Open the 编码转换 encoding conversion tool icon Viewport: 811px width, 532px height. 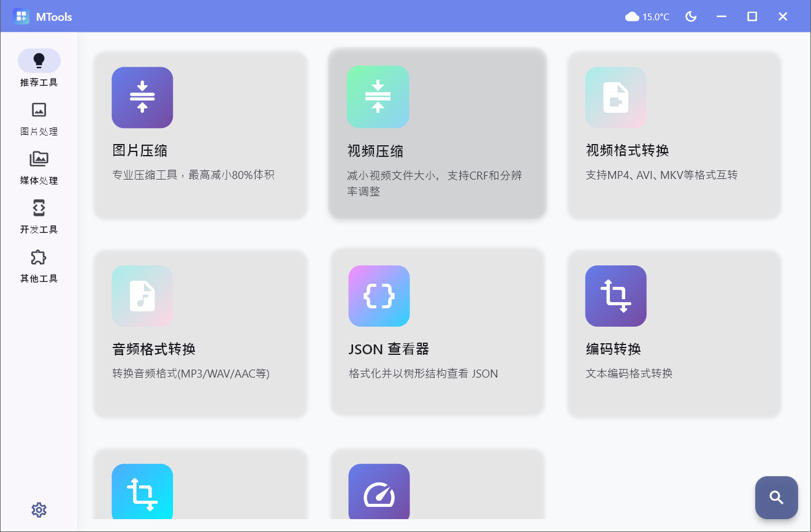click(615, 296)
